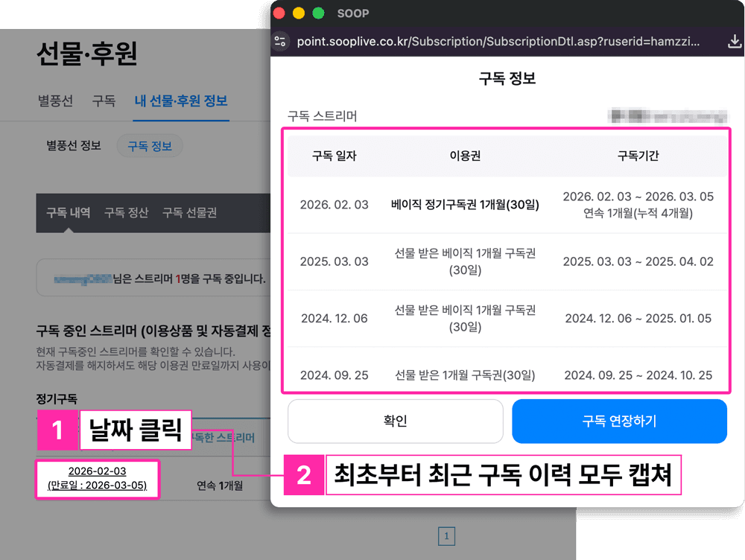Open the 구독 내역 section tab

69,213
